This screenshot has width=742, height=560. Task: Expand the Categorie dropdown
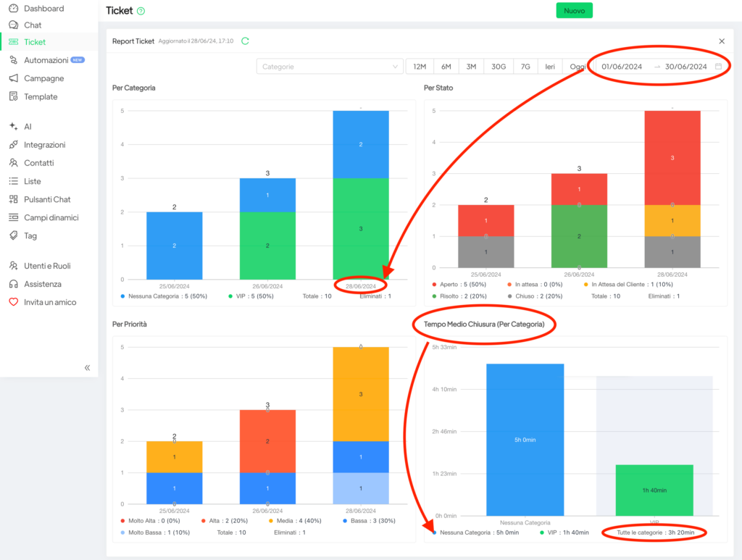coord(330,67)
